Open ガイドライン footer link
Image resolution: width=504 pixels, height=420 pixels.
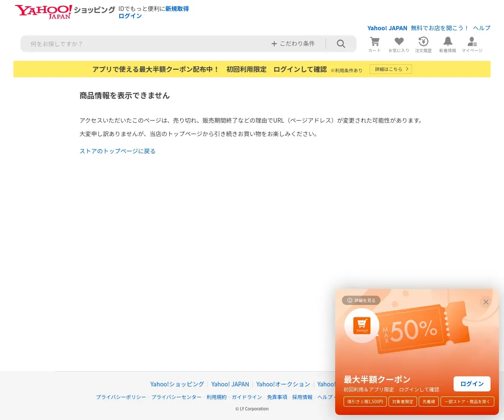(x=247, y=397)
